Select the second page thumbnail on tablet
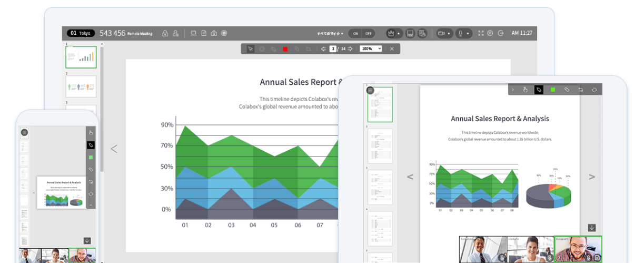The width and height of the screenshot is (644, 263). (x=380, y=146)
